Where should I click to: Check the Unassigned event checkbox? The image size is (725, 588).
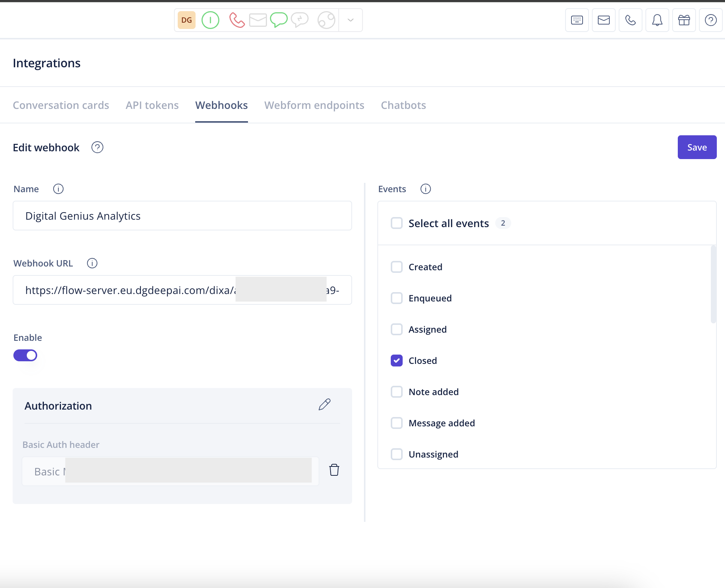pyautogui.click(x=397, y=454)
